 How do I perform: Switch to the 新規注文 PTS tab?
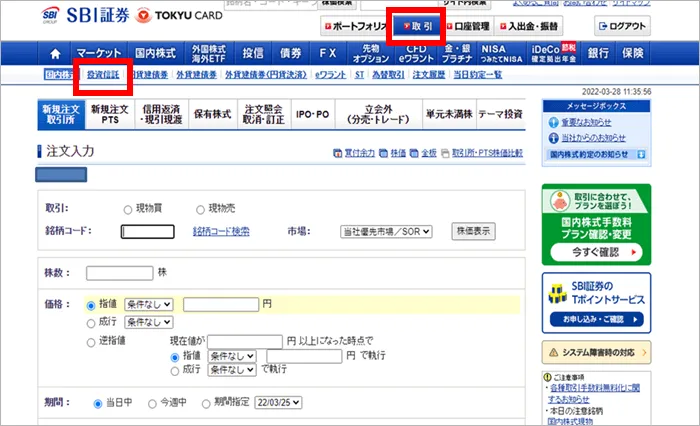110,114
